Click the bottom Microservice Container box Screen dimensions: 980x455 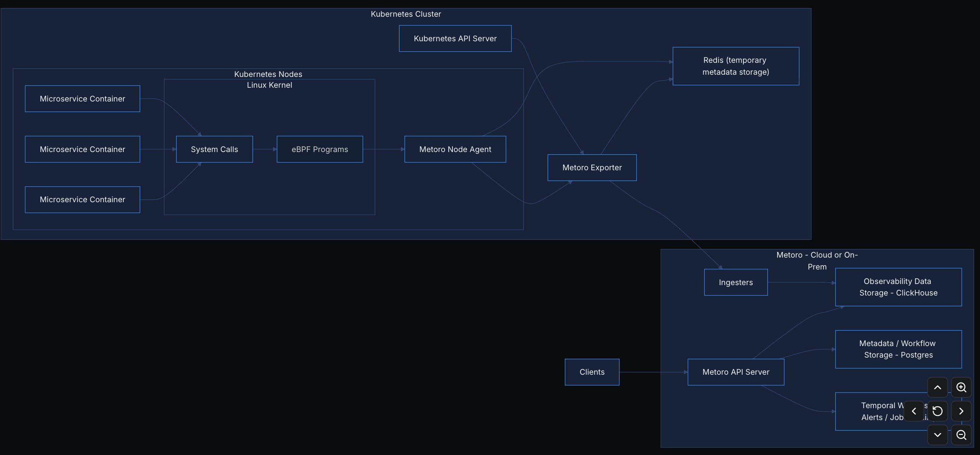pyautogui.click(x=82, y=200)
